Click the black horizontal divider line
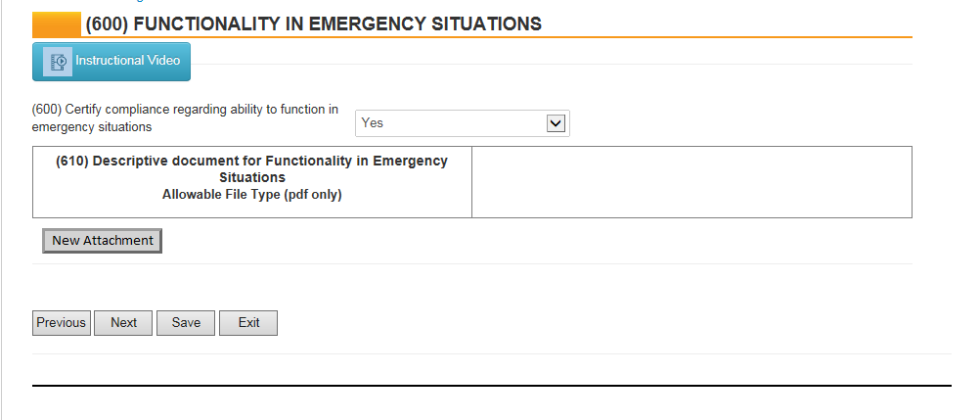 click(491, 386)
